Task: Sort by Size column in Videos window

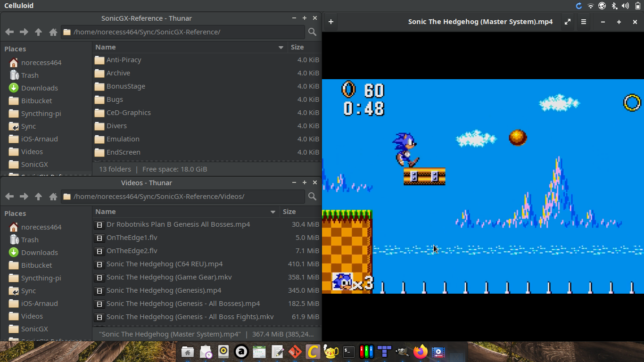Action: [301, 212]
